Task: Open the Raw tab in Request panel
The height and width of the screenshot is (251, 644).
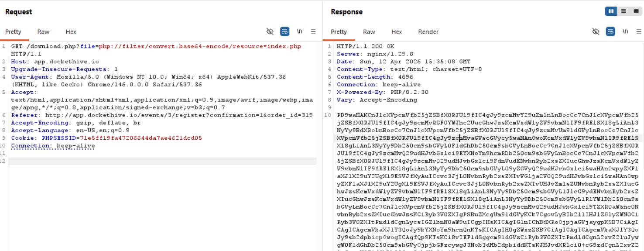Action: coord(43,32)
